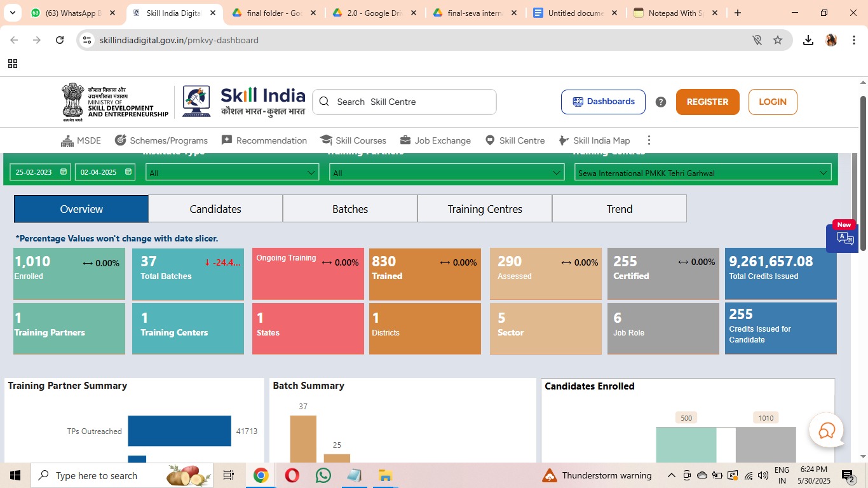The image size is (868, 488).
Task: Open the chat assistant bubble icon
Action: tap(826, 431)
